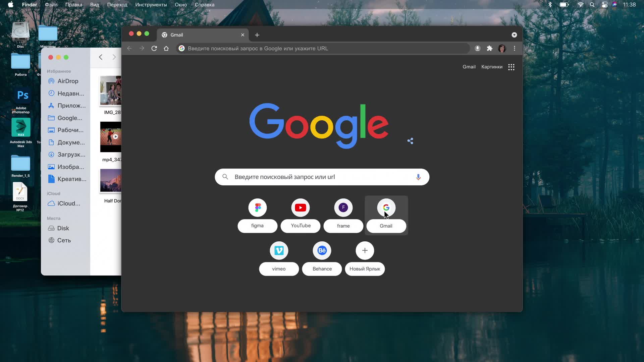Open the Файл menu
Viewport: 644px width, 362px height.
pos(51,5)
